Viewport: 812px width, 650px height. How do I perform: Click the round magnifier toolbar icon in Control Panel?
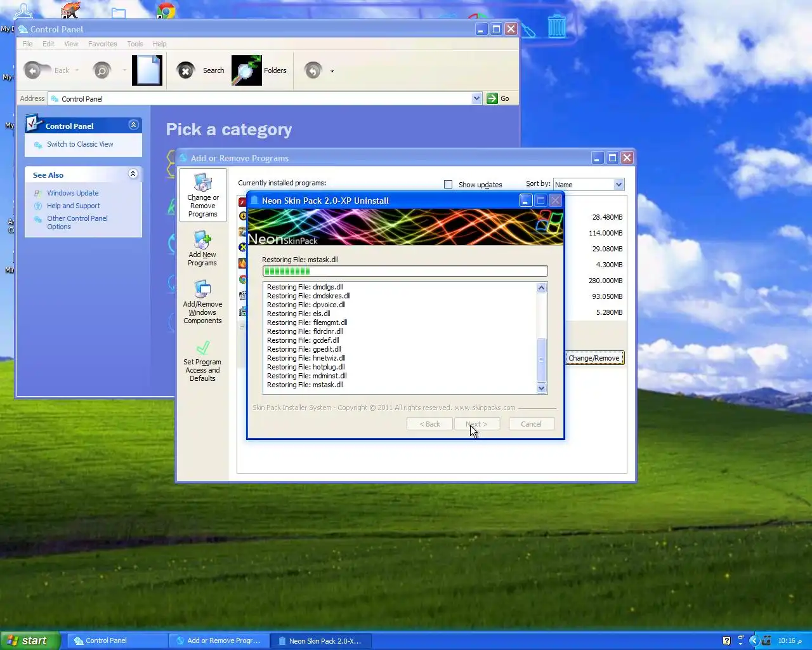point(101,70)
